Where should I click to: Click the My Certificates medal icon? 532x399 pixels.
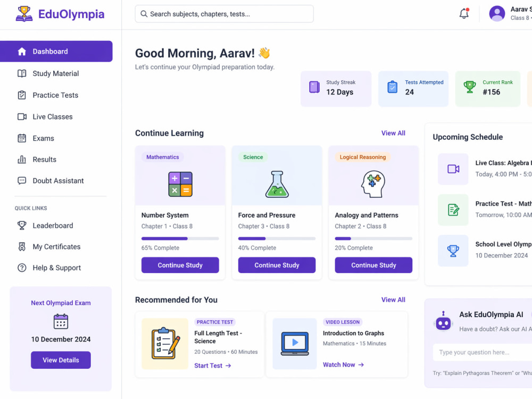pos(22,247)
